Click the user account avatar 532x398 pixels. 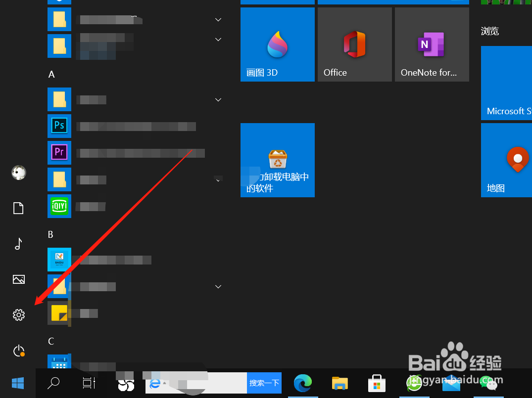point(19,173)
